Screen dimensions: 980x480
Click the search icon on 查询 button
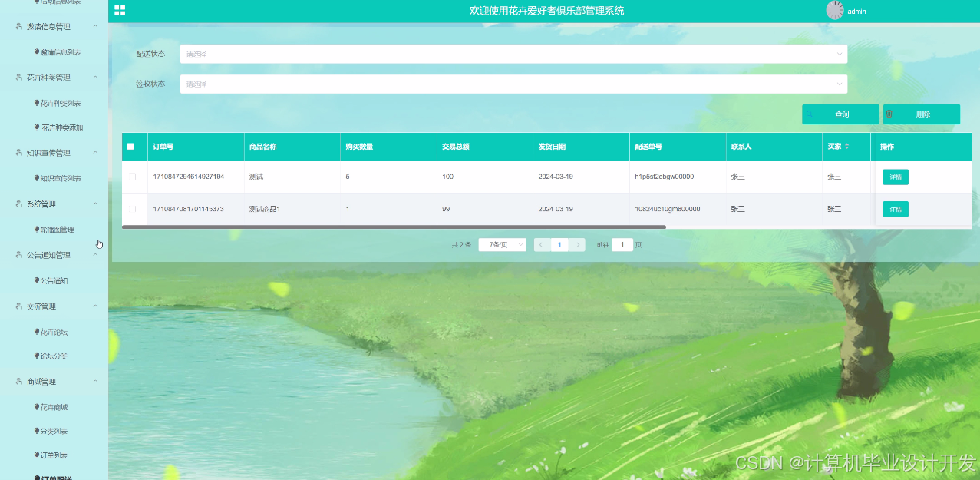pyautogui.click(x=810, y=114)
